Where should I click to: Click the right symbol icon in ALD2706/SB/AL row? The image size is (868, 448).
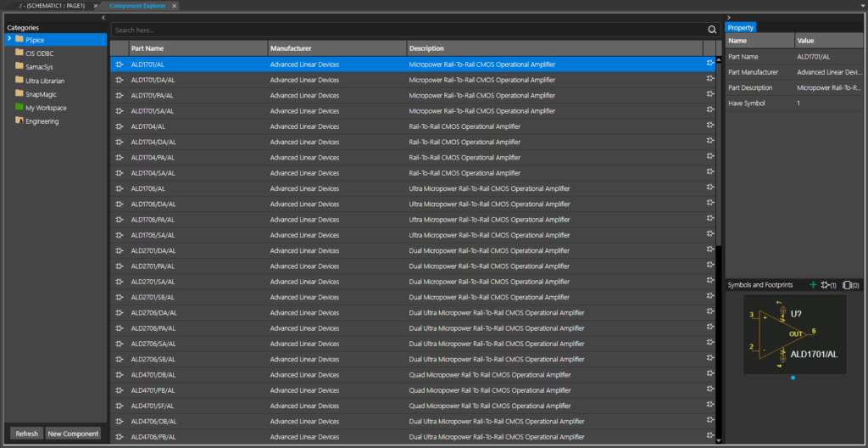(x=710, y=358)
